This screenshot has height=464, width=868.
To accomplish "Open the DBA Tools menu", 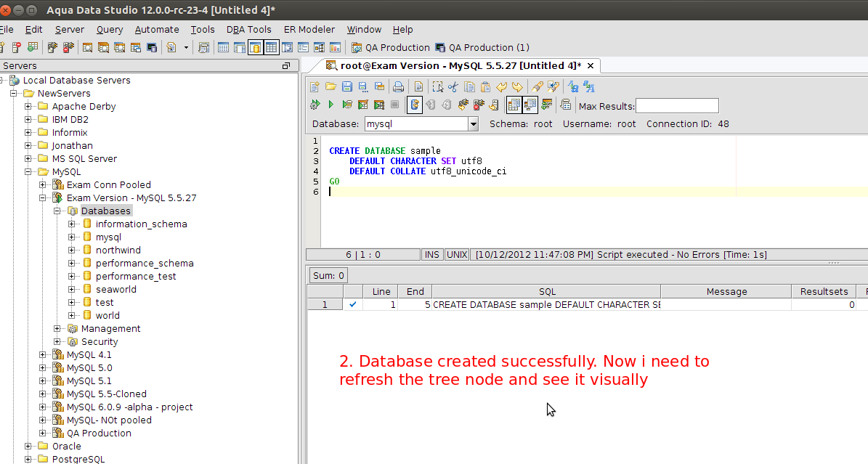I will point(248,30).
